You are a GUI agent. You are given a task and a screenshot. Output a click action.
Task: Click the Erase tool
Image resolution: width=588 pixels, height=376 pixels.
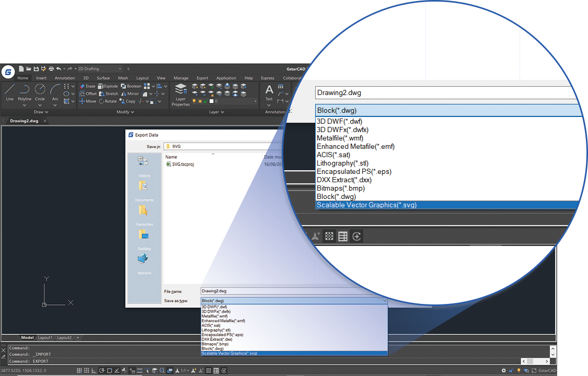pyautogui.click(x=88, y=86)
